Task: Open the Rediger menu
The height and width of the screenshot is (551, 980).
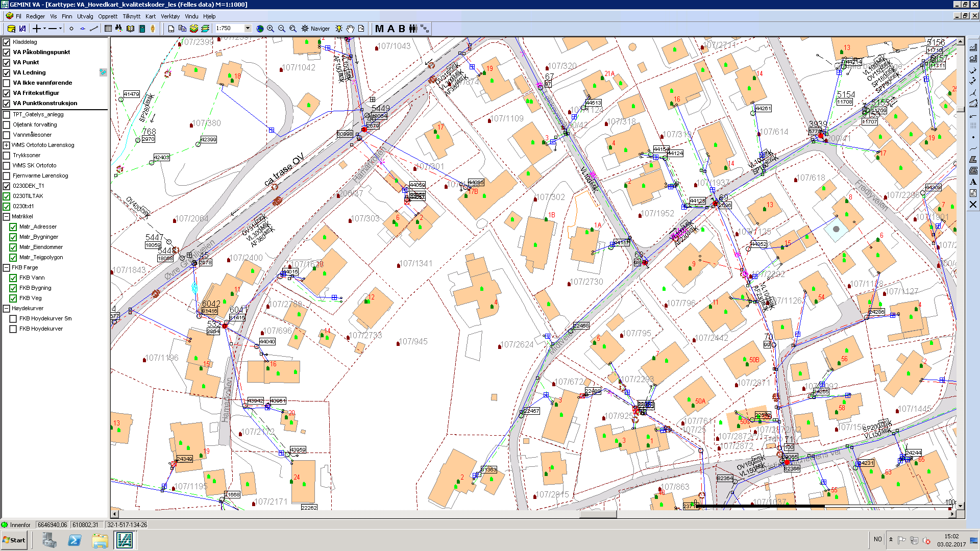Action: click(x=35, y=16)
